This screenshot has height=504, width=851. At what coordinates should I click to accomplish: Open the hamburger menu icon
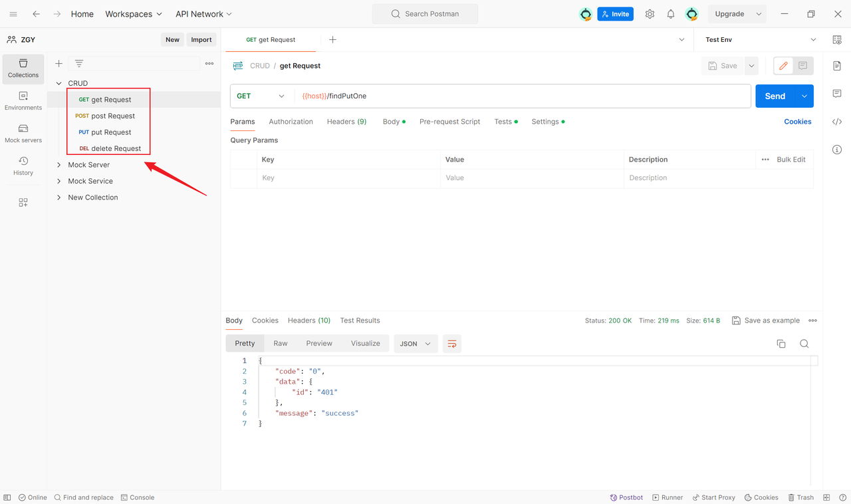[13, 14]
